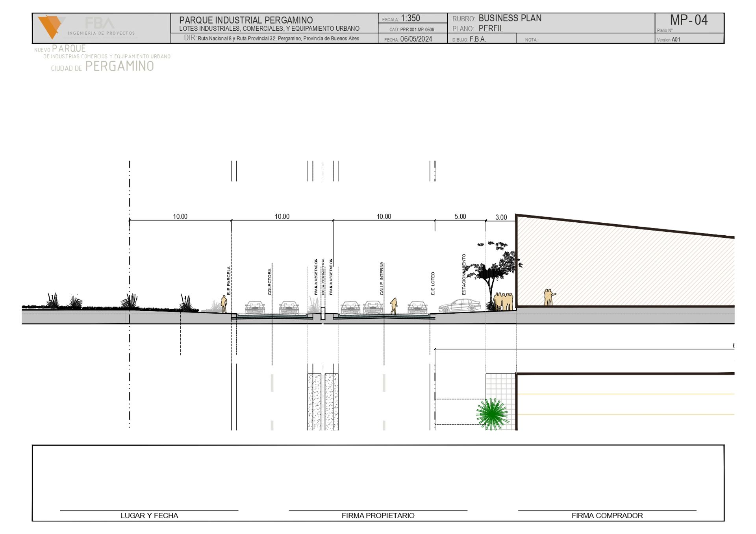Viewport: 756px width, 534px height.
Task: Click the pedestrian walking on Calle Interna
Action: click(393, 306)
